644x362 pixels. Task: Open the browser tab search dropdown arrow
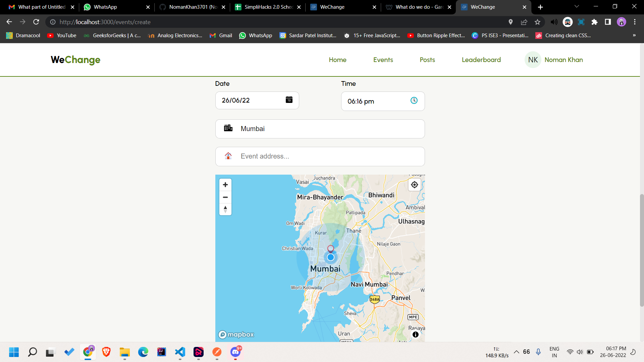click(x=577, y=7)
